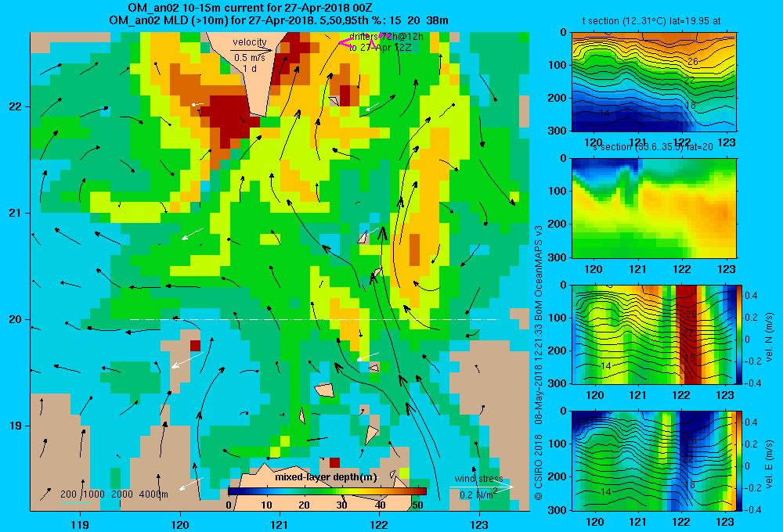
Task: Click the '0.5 m/s' velocity scale text
Action: tap(250, 58)
